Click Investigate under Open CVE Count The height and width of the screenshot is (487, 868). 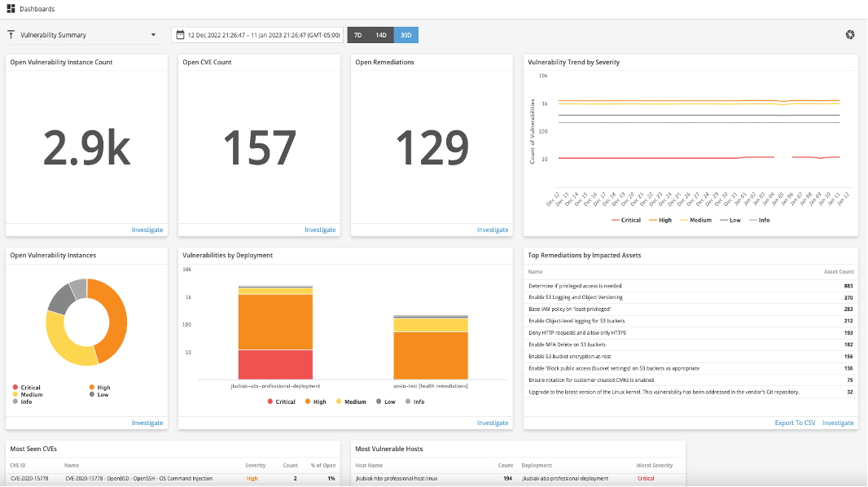pos(320,230)
